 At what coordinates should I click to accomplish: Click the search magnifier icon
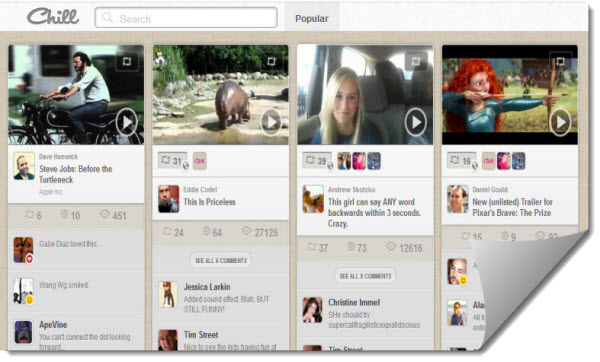(x=108, y=18)
